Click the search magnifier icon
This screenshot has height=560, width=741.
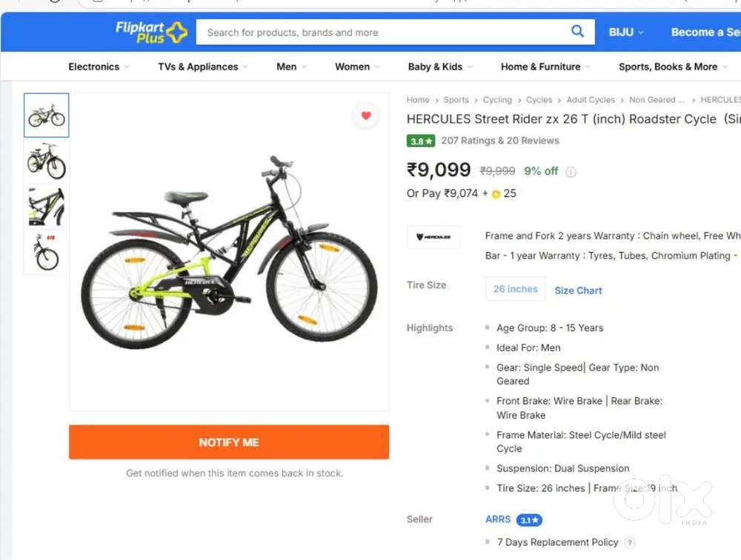[577, 31]
